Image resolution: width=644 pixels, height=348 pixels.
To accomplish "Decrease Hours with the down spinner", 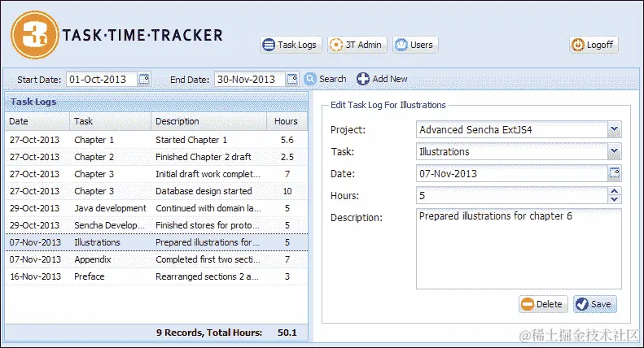I will pos(615,199).
